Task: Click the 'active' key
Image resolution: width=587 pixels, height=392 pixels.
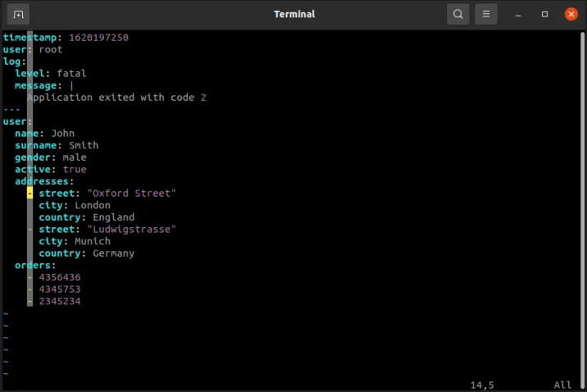Action: (x=33, y=169)
